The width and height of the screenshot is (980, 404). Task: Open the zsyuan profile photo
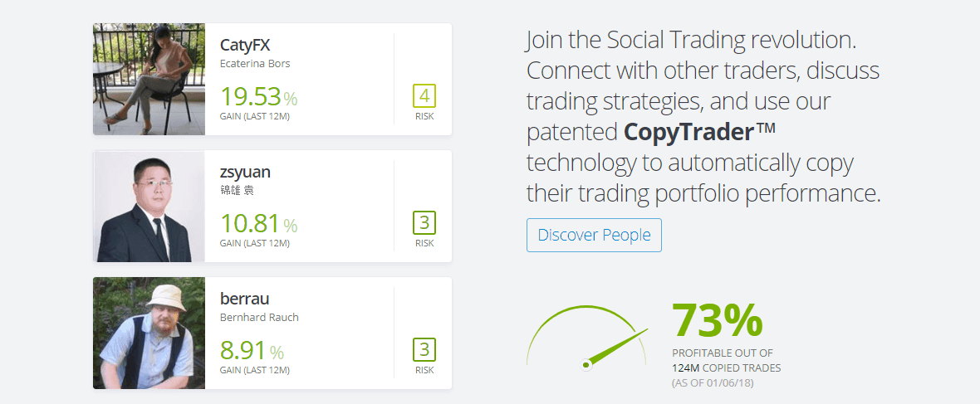(x=149, y=206)
